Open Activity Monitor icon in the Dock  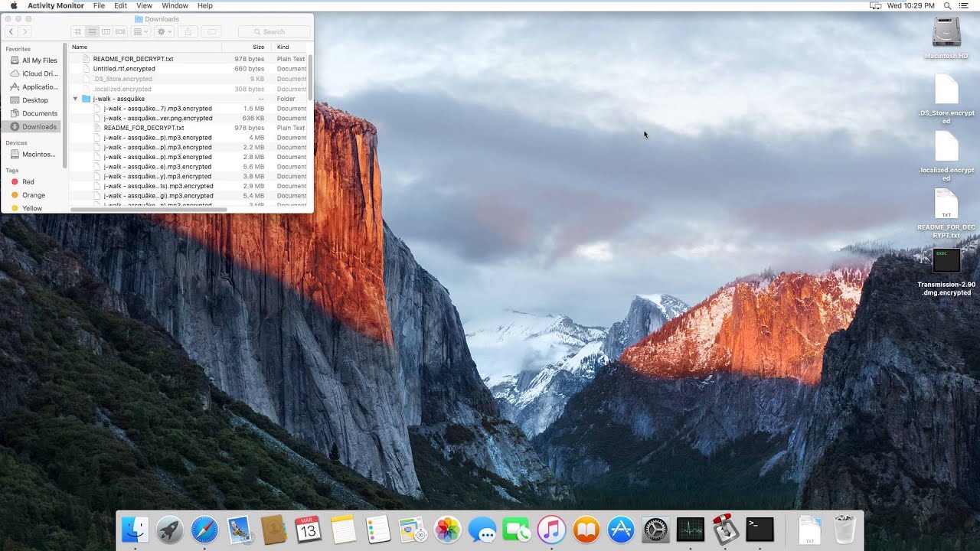690,529
